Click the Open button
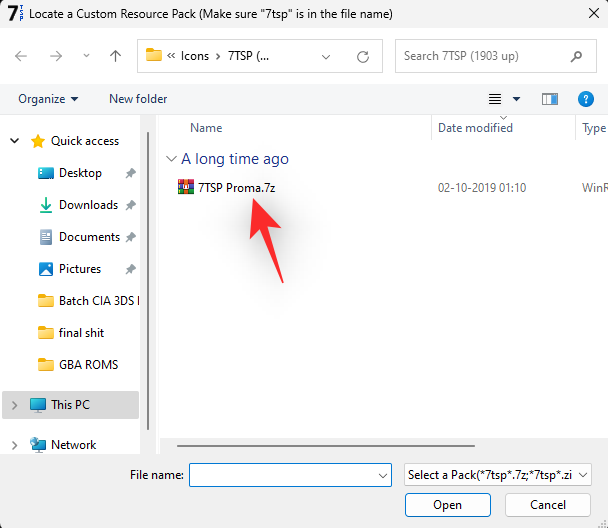 (x=448, y=505)
